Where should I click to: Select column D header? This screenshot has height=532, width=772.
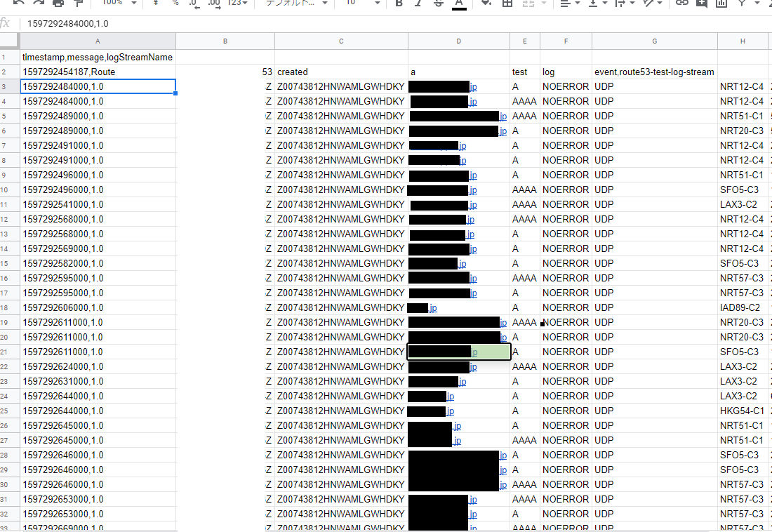tap(459, 41)
